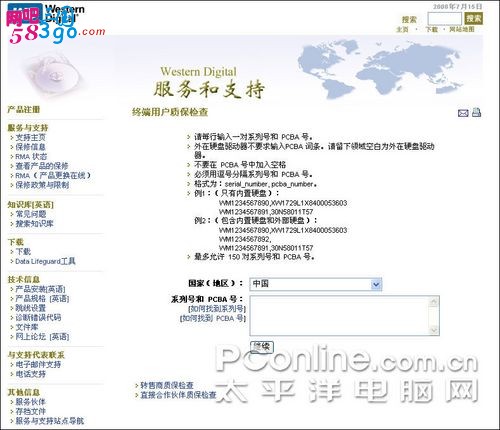Open the 知识库[英语] sidebar heading

[30, 205]
